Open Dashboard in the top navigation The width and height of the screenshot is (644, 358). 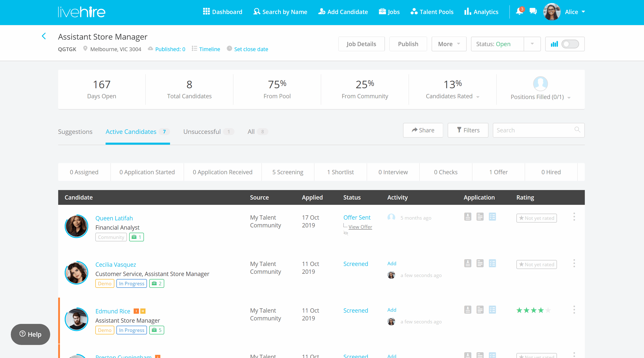[x=222, y=12]
